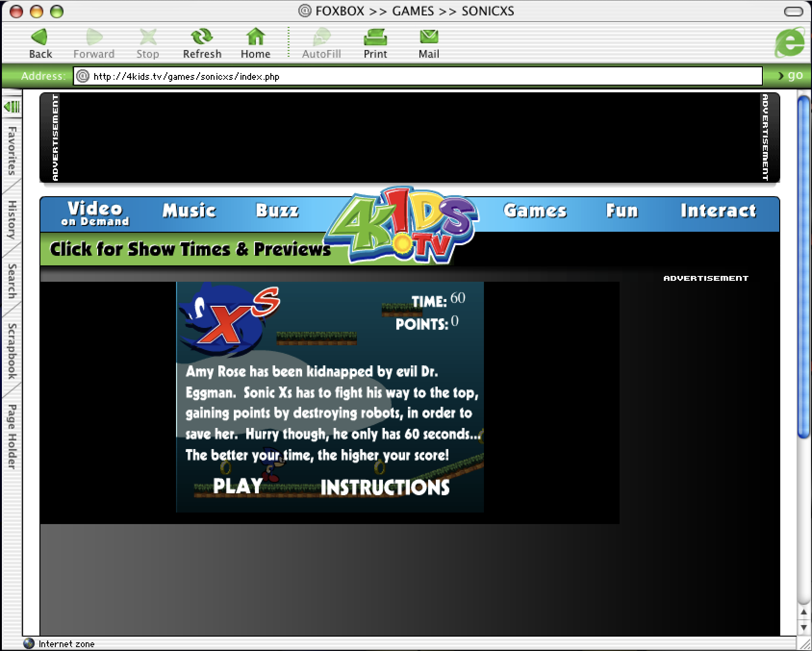Reload the page with the Refresh icon
The height and width of the screenshot is (651, 812).
[202, 37]
